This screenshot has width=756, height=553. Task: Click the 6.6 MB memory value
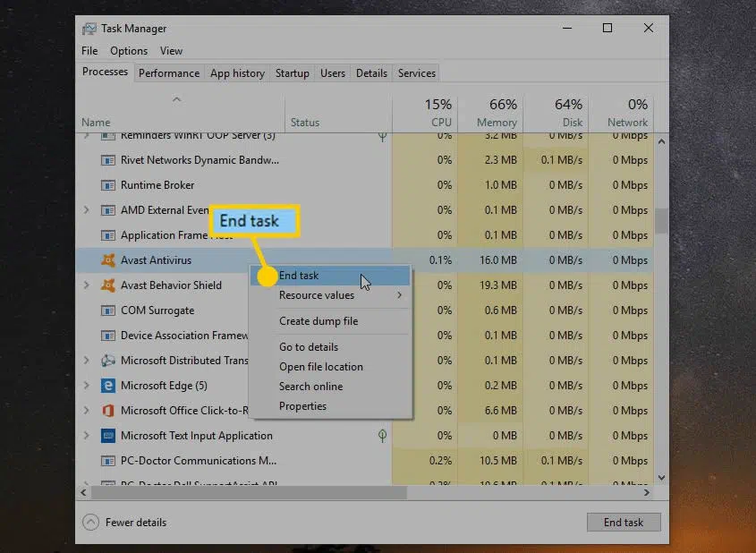point(500,411)
